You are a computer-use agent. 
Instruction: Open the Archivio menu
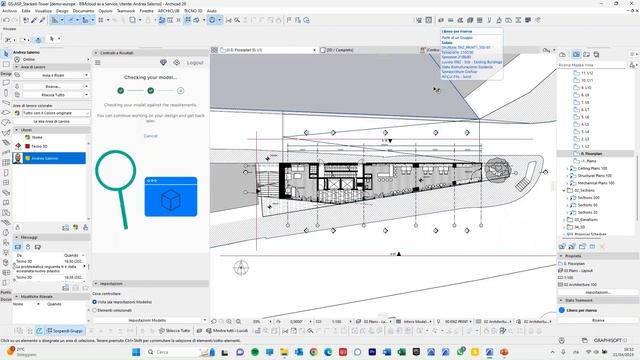[9, 11]
